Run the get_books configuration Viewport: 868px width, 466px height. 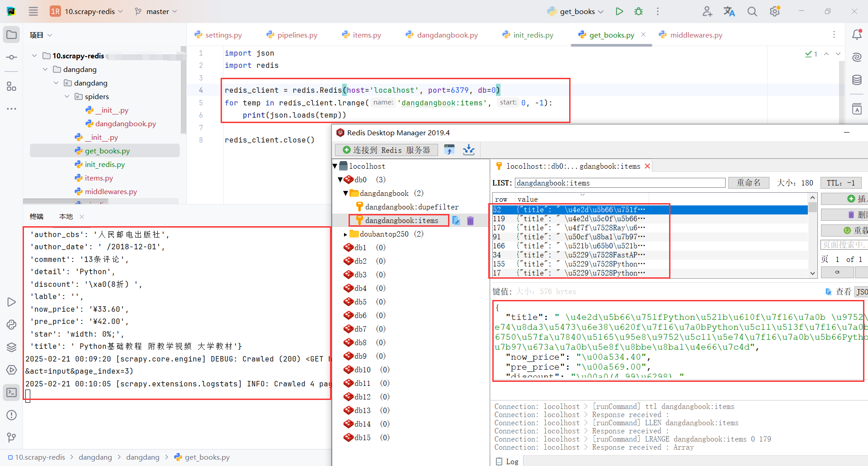click(619, 11)
